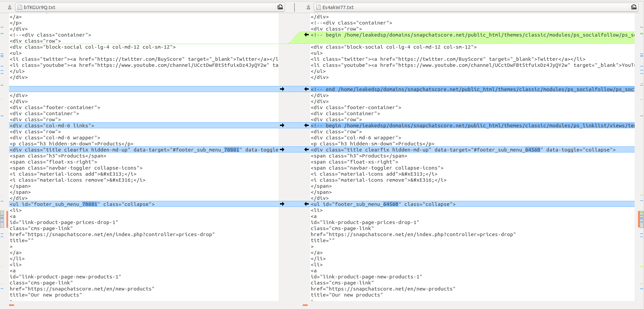Push left blank line right at ps_socialfollow end
Screen dimensions: 644x309
[282, 89]
